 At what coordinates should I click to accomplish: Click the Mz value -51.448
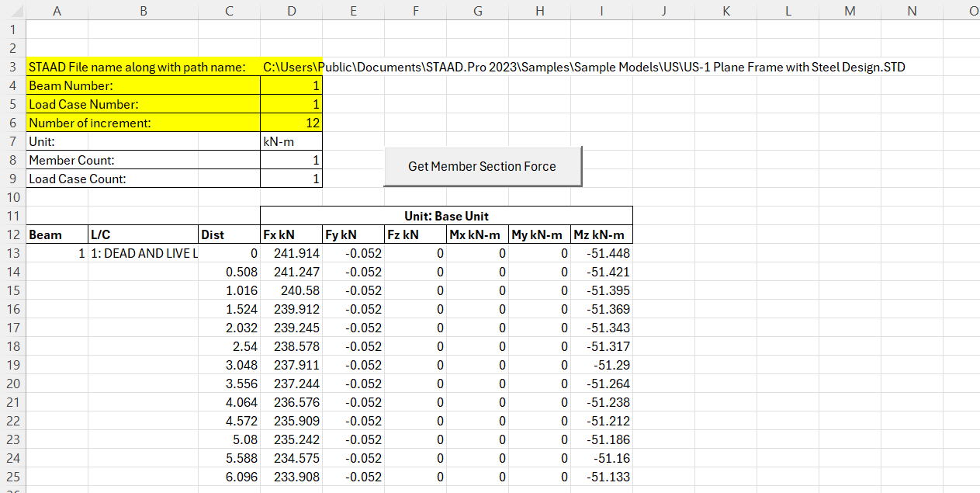(602, 253)
